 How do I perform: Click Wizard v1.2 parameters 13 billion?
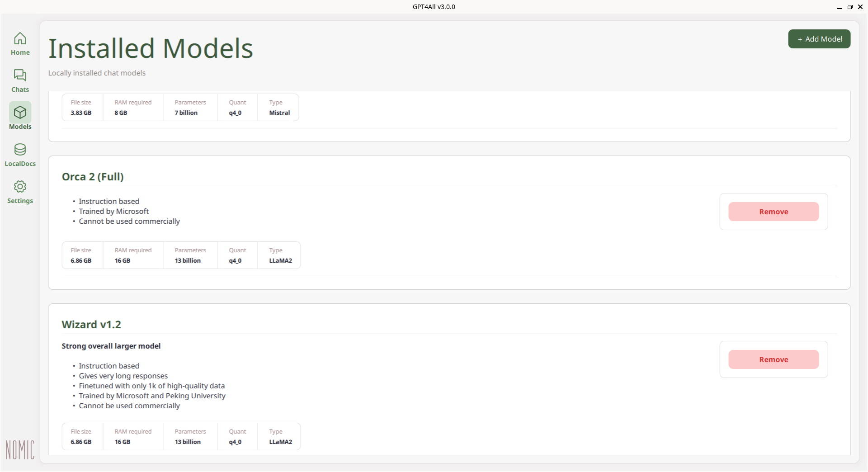188,442
